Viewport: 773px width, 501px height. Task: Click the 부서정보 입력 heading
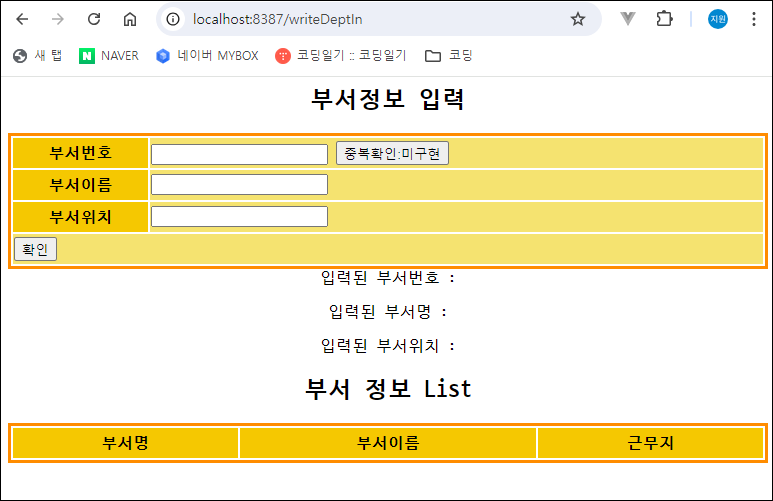click(387, 99)
